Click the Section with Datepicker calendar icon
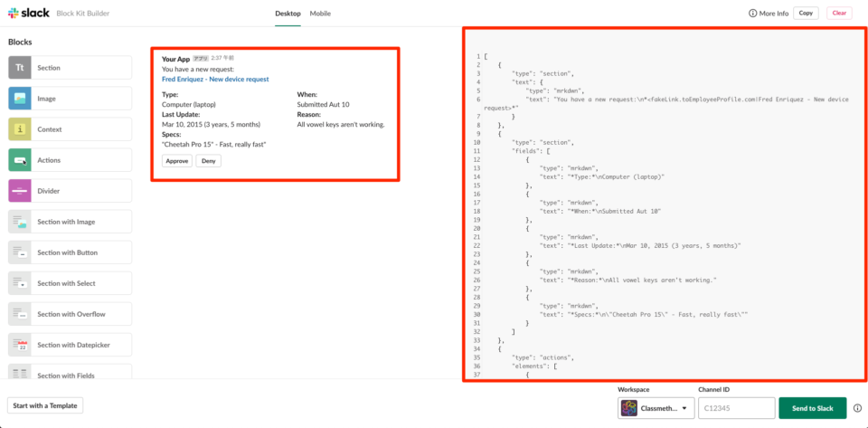868x428 pixels. click(19, 345)
